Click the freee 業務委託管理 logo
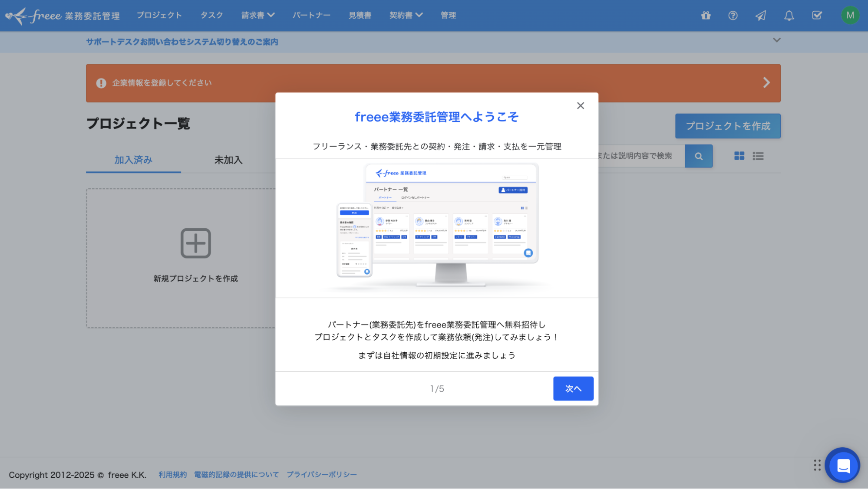The height and width of the screenshot is (489, 868). pos(63,15)
